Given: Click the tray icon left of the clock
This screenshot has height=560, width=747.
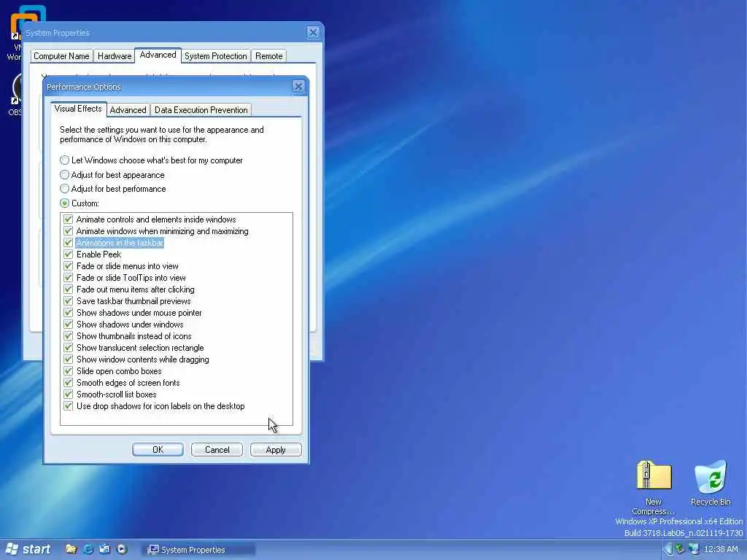Looking at the screenshot, I should tap(693, 550).
